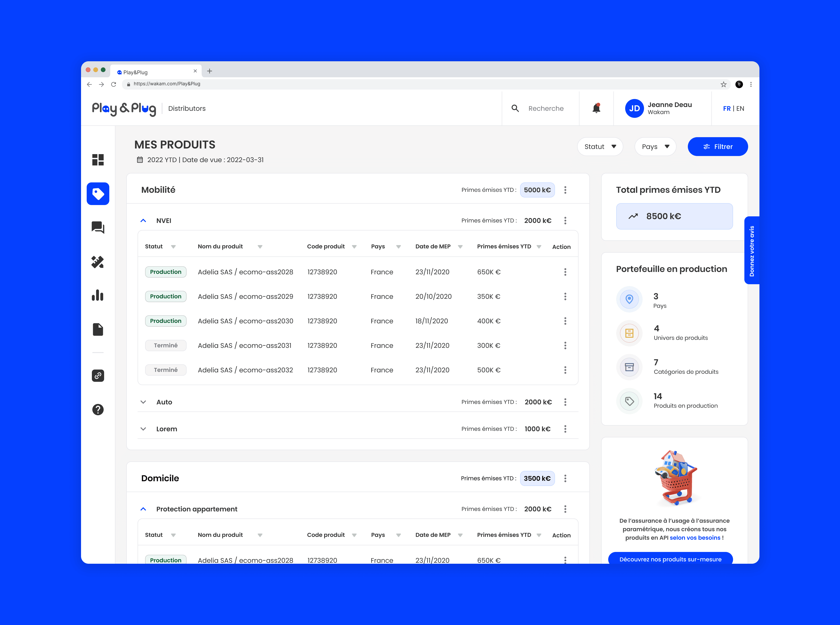Open the Statut filter dropdown

599,146
